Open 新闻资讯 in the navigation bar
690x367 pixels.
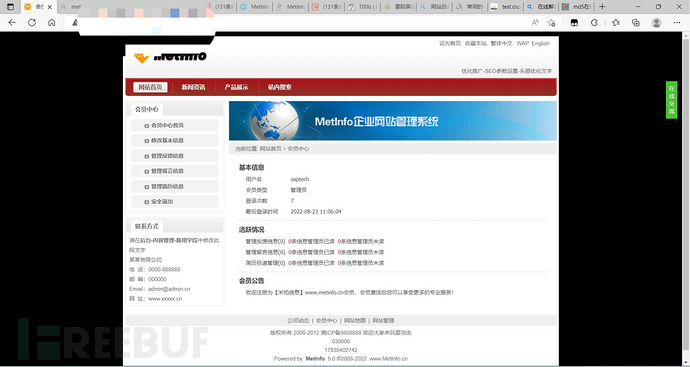tap(193, 87)
